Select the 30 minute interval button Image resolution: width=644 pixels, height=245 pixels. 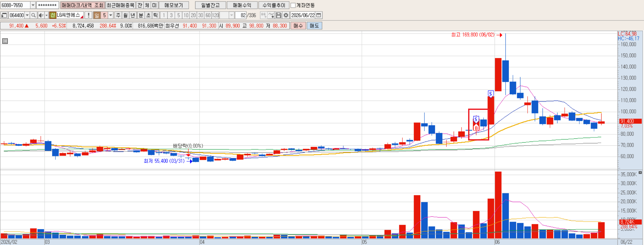coord(201,15)
